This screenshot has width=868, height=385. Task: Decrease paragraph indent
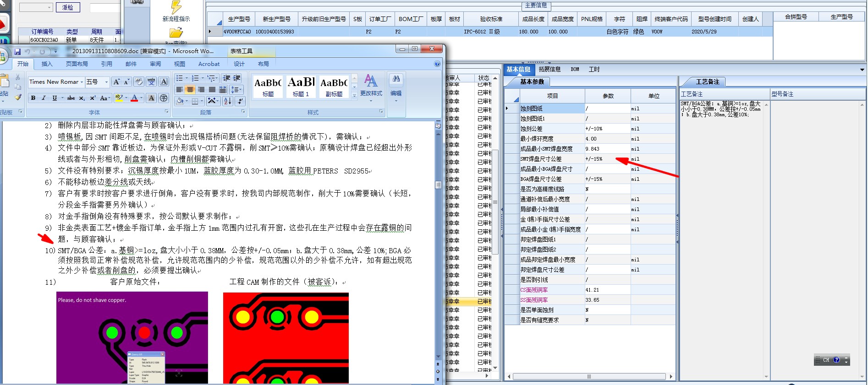[226, 78]
